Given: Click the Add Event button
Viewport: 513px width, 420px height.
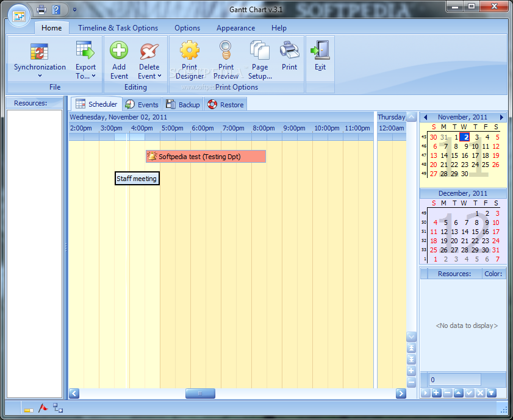Looking at the screenshot, I should [119, 61].
